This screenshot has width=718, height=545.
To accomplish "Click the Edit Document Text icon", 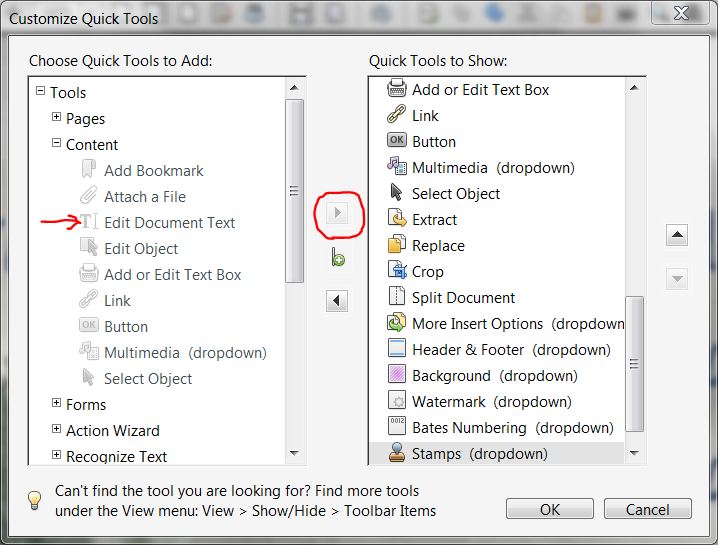I will click(x=89, y=221).
